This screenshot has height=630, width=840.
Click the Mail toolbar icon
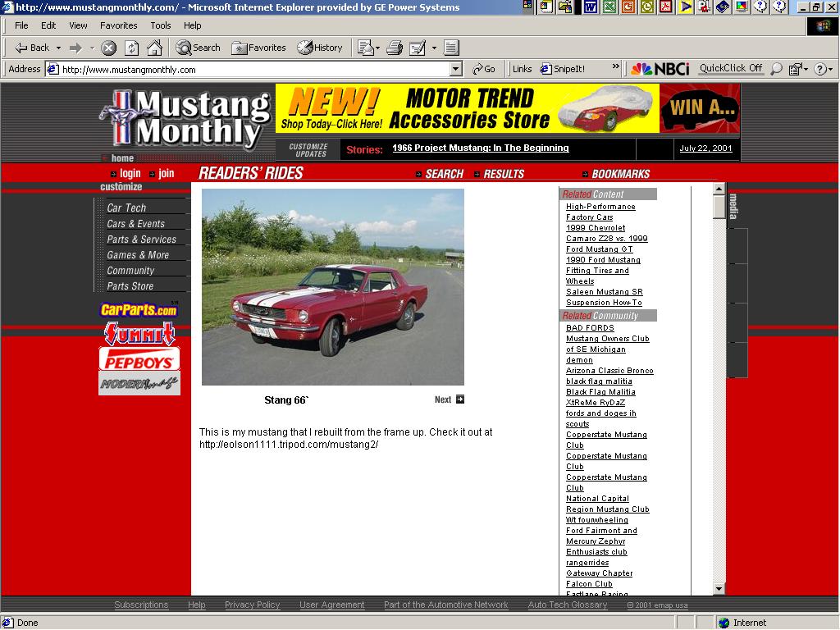click(365, 48)
